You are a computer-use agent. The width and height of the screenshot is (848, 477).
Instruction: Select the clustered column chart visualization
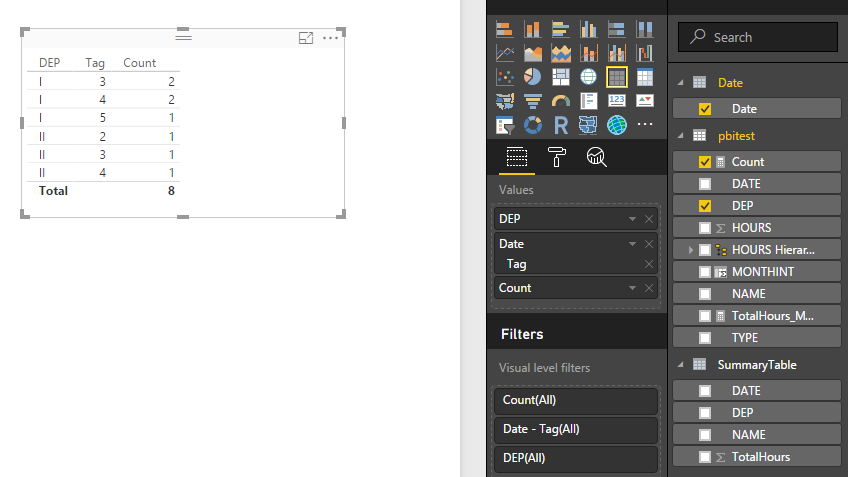588,29
